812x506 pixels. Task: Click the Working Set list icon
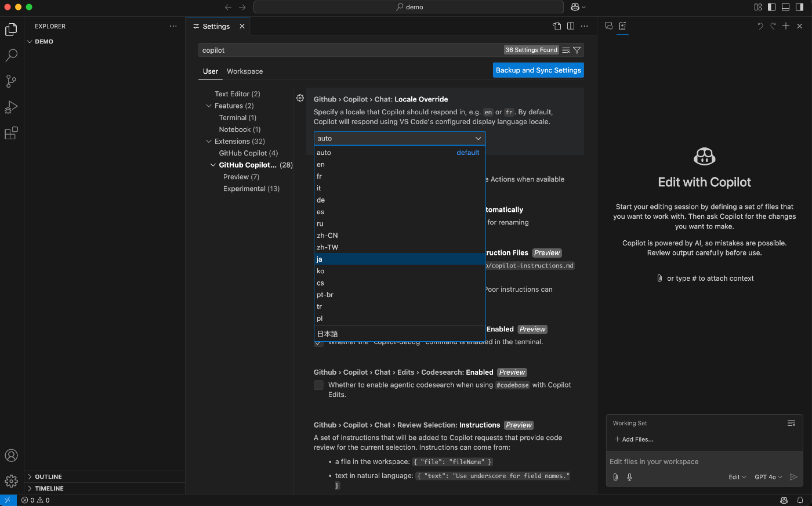791,424
